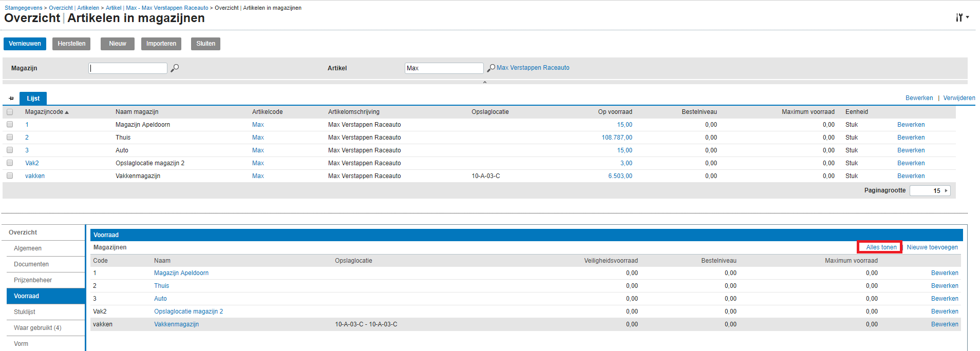Click the Nieuwe toevoegen link
980x351 pixels.
click(932, 247)
